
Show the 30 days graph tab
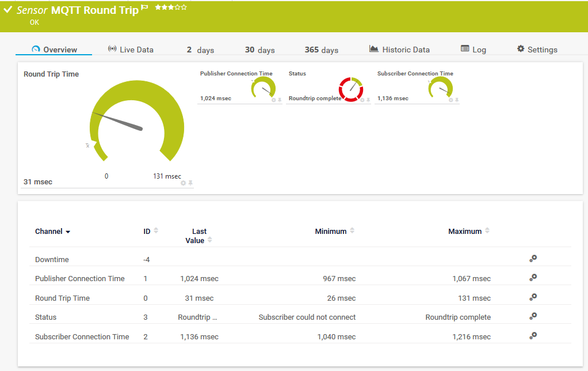[259, 50]
